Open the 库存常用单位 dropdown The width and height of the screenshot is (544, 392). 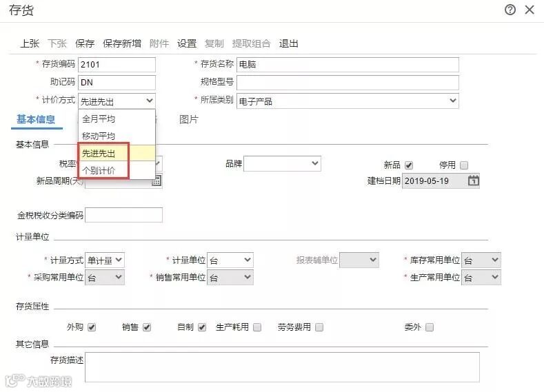pyautogui.click(x=481, y=260)
